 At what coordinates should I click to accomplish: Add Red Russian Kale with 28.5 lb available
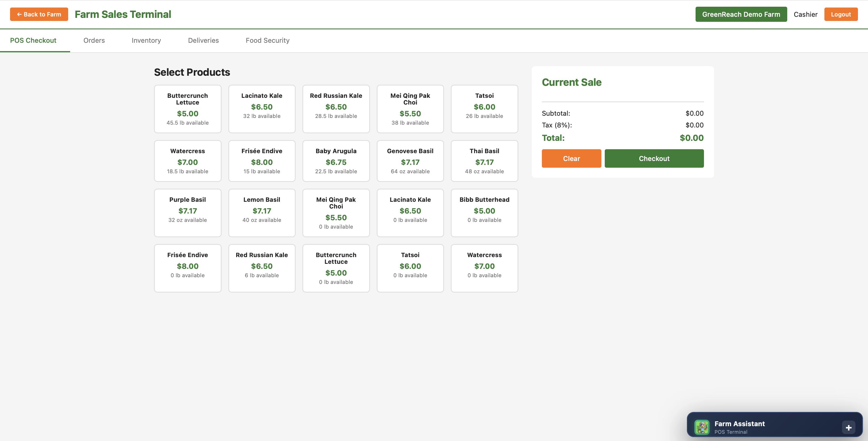tap(336, 108)
